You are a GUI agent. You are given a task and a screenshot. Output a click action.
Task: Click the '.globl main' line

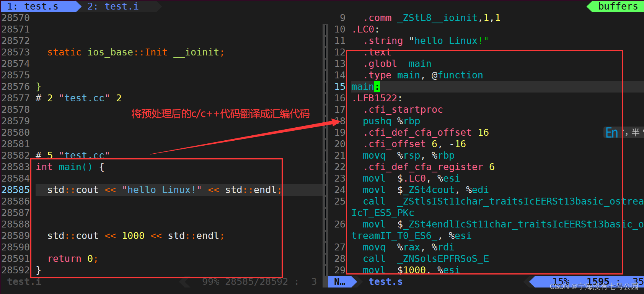397,64
